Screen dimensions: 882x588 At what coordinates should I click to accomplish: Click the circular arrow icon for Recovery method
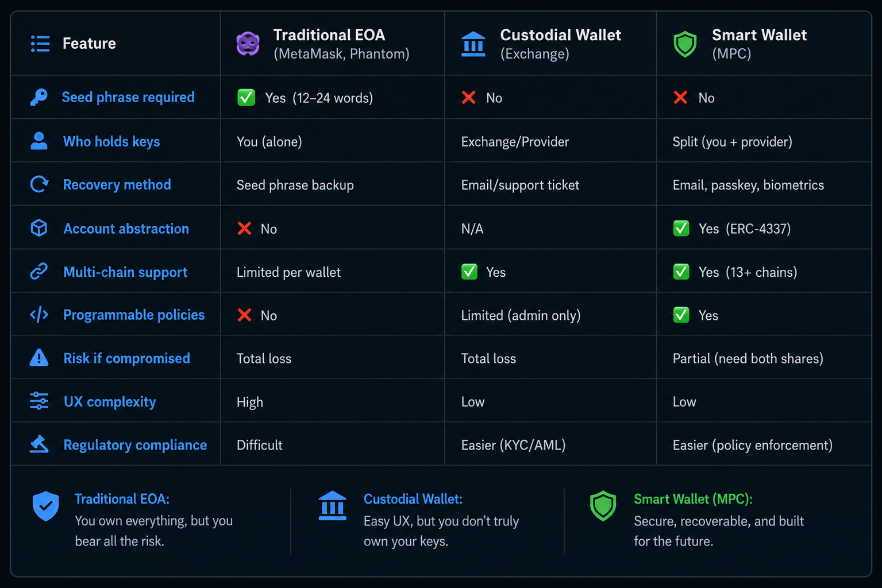pos(39,184)
